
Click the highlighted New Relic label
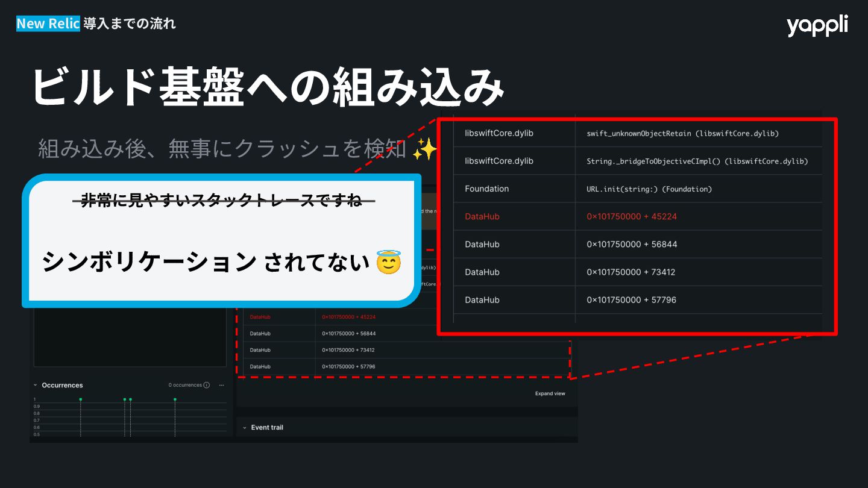point(48,23)
